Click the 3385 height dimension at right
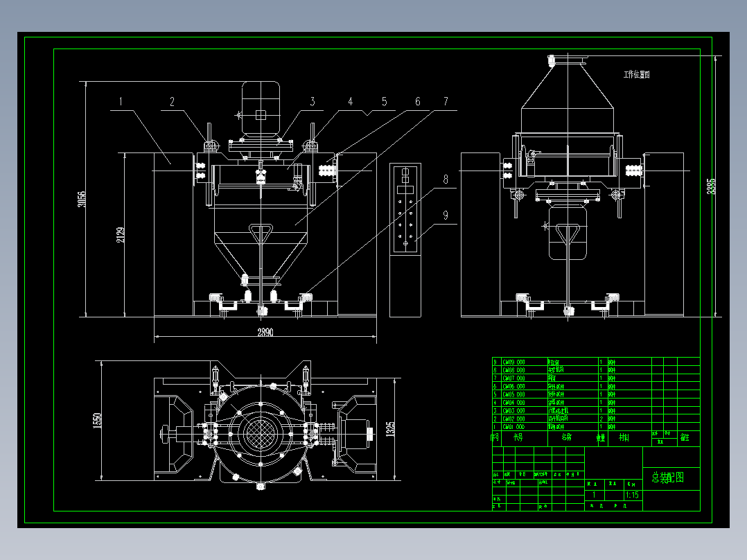Screen dimensions: 747x560 [710, 186]
